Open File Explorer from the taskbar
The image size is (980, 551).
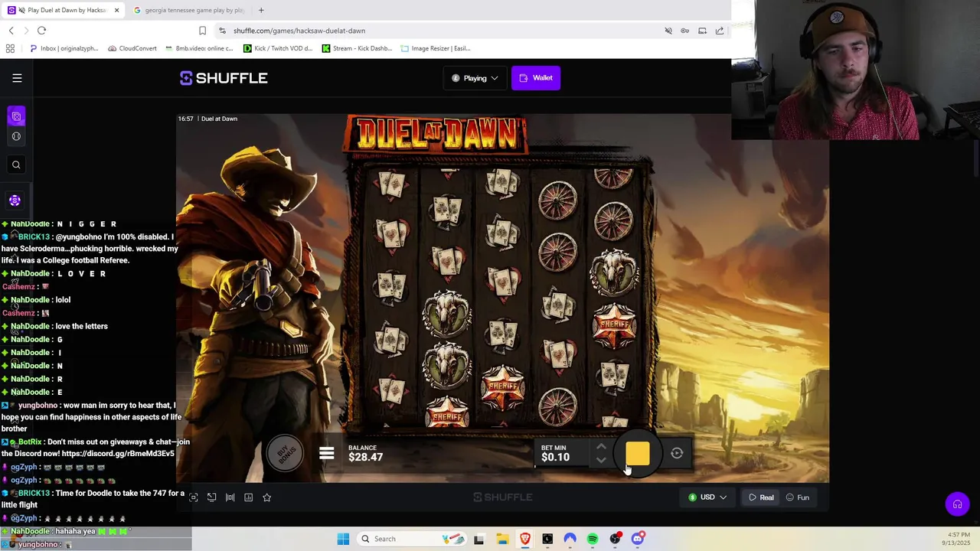tap(502, 539)
